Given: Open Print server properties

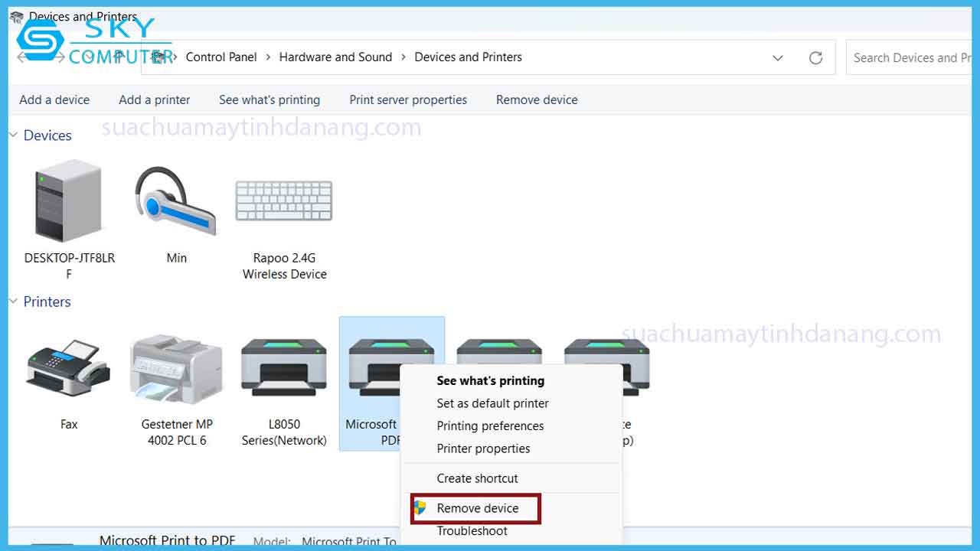Looking at the screenshot, I should click(407, 99).
